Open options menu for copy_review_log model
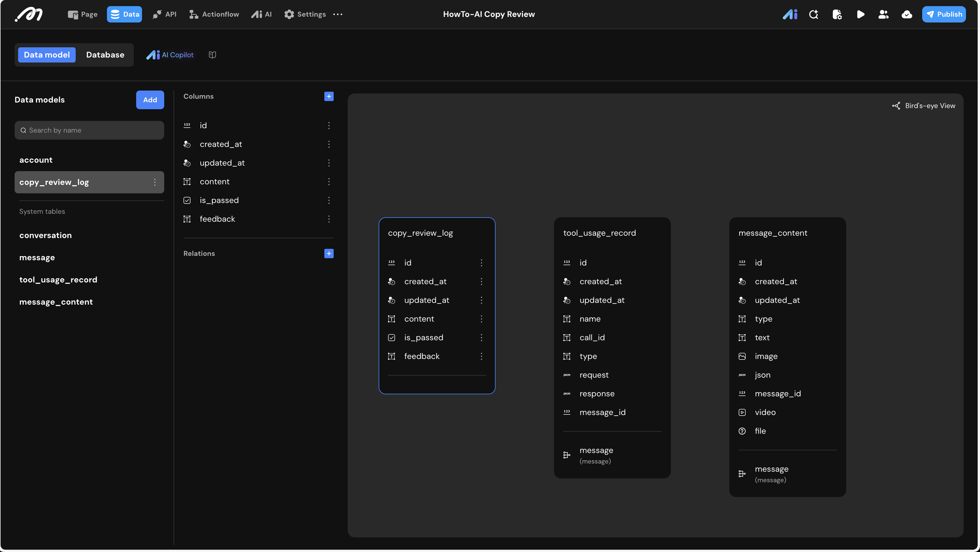Image resolution: width=980 pixels, height=552 pixels. 155,182
